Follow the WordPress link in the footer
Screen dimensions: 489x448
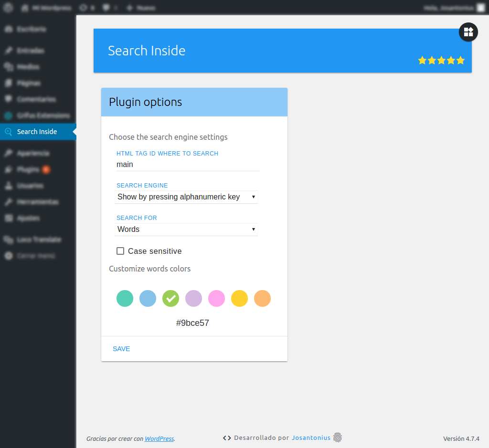[x=159, y=438]
